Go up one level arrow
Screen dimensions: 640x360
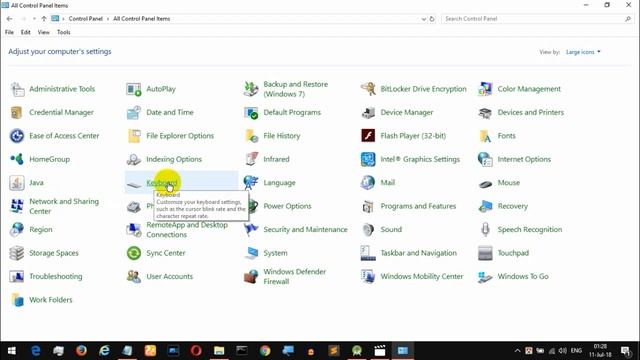44,19
